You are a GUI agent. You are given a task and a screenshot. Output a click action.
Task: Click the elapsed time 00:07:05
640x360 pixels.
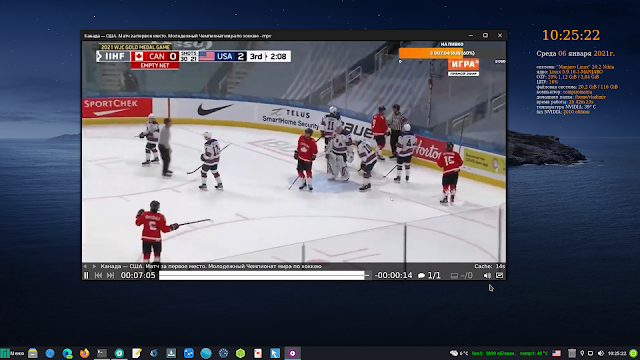138,276
